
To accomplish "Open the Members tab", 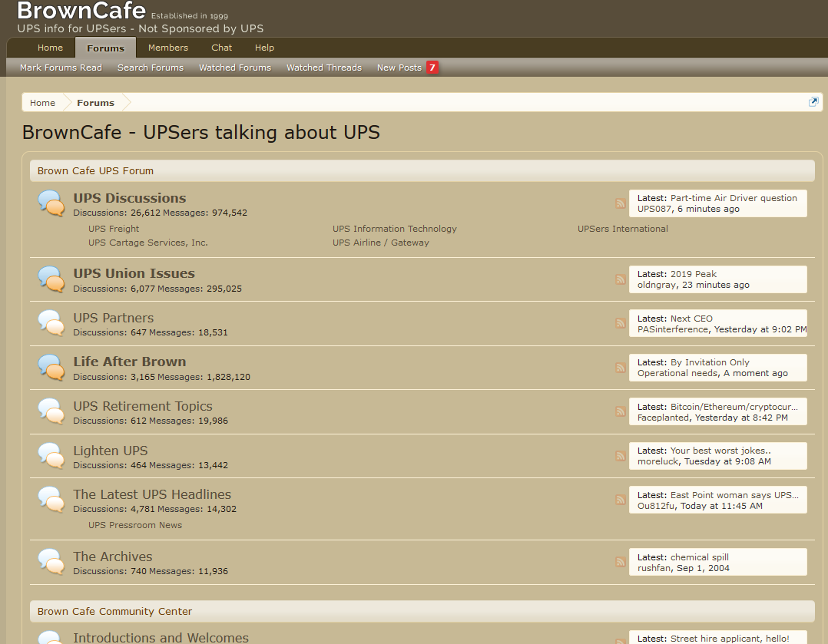I will (168, 48).
